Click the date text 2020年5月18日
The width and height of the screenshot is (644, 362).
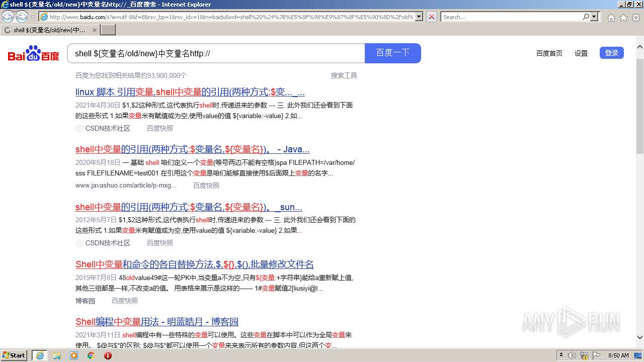(x=98, y=162)
